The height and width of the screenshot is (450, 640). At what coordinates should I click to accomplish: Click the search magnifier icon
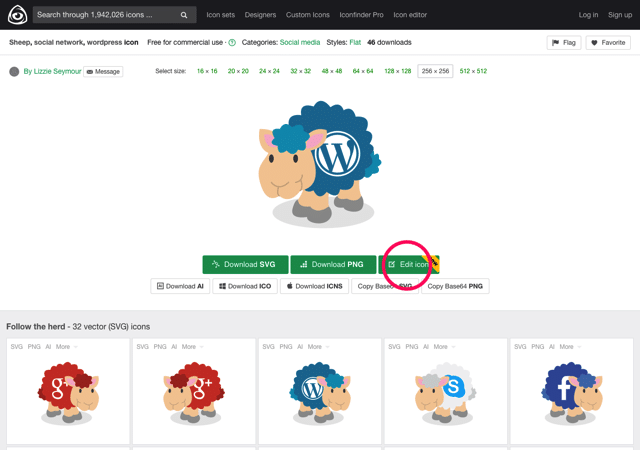184,15
